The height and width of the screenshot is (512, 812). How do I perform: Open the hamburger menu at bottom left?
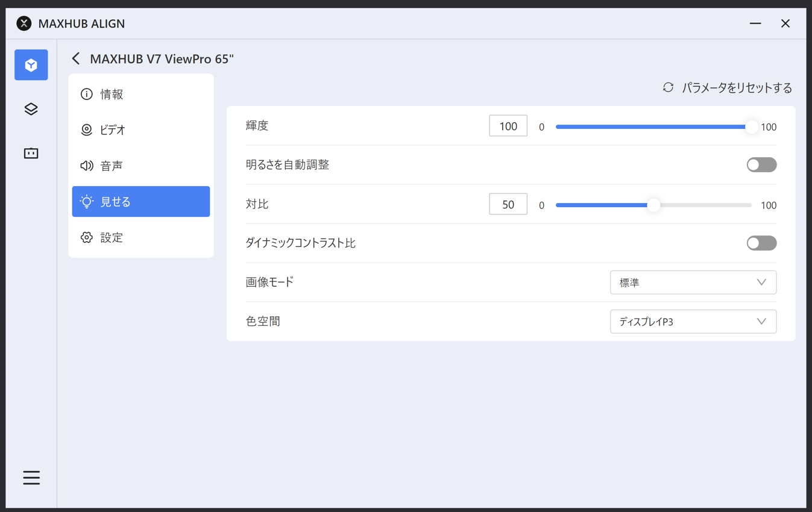pos(31,478)
